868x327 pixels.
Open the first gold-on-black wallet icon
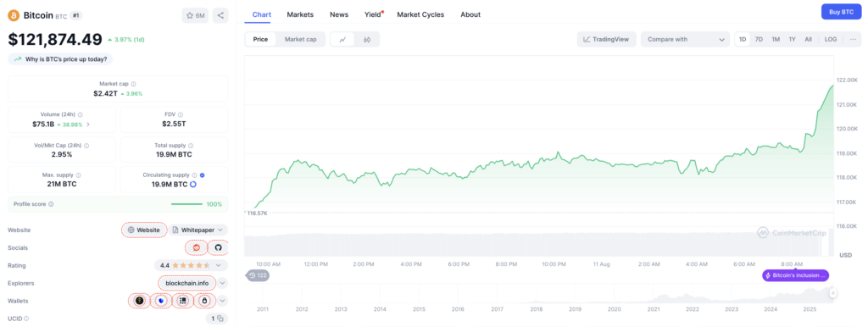139,301
